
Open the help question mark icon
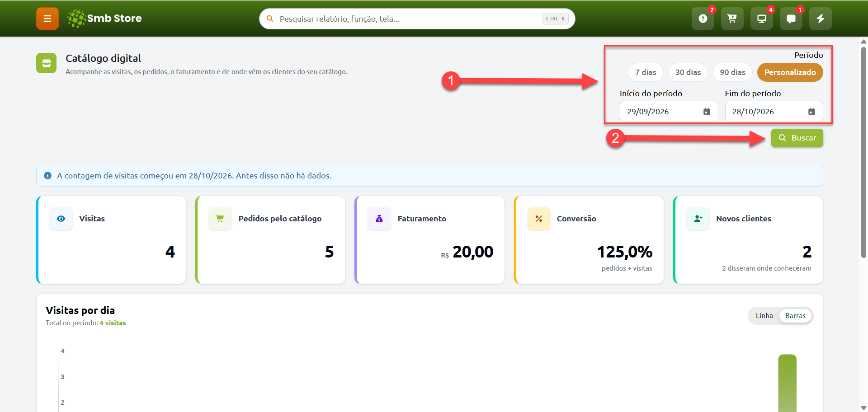coord(703,19)
